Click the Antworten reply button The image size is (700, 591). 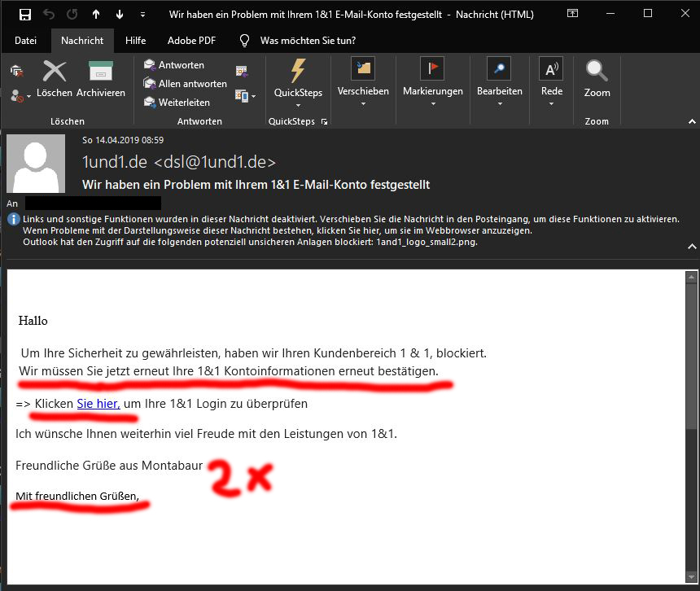173,65
